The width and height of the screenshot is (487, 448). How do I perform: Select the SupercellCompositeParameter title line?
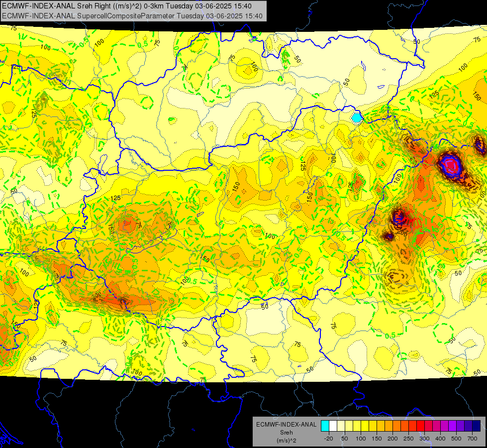[132, 16]
